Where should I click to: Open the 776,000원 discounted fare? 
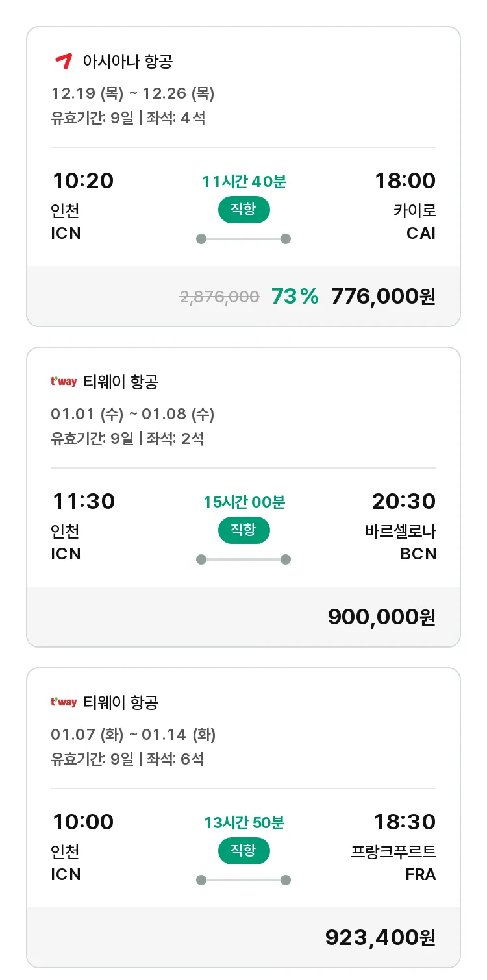tap(383, 297)
